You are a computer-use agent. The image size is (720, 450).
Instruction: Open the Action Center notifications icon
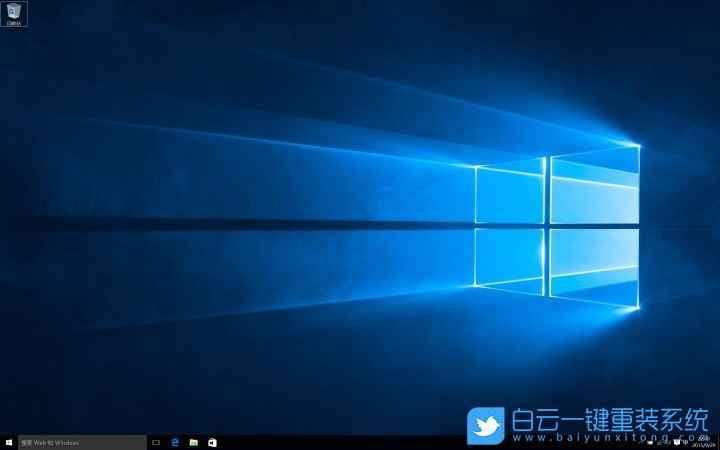(x=677, y=442)
